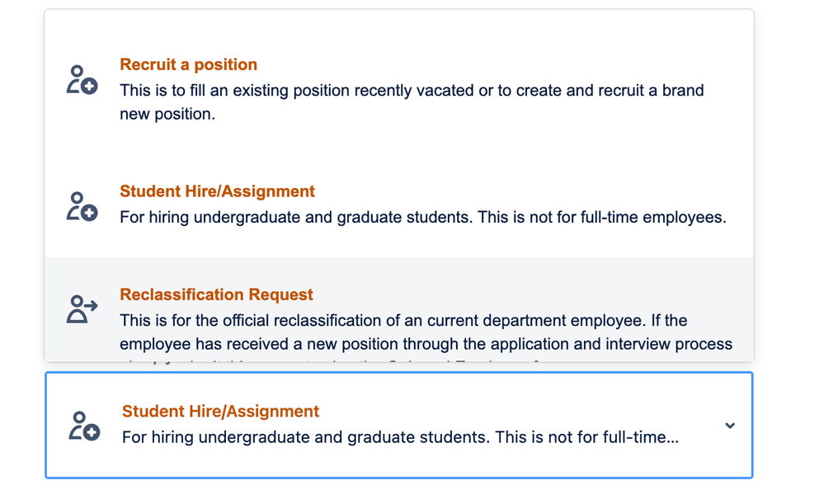
Task: Expand the request type dropdown chevron
Action: click(730, 426)
